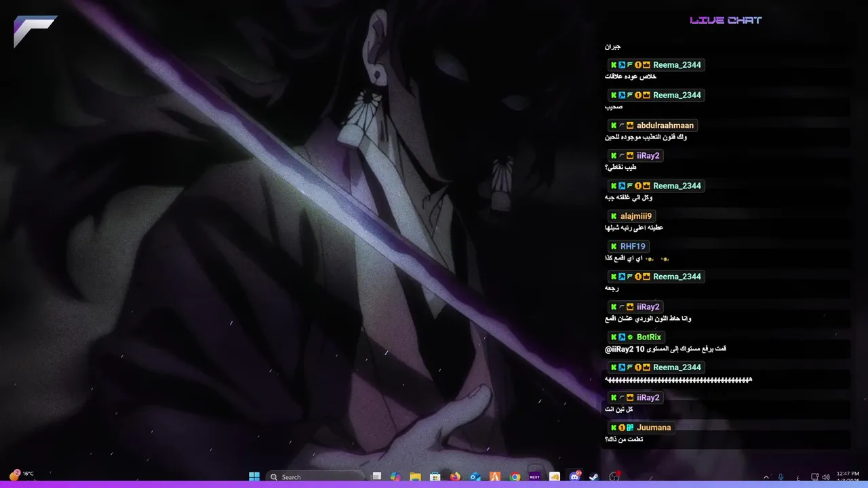
Task: Click the teal badge left of Juumana
Action: click(x=630, y=428)
